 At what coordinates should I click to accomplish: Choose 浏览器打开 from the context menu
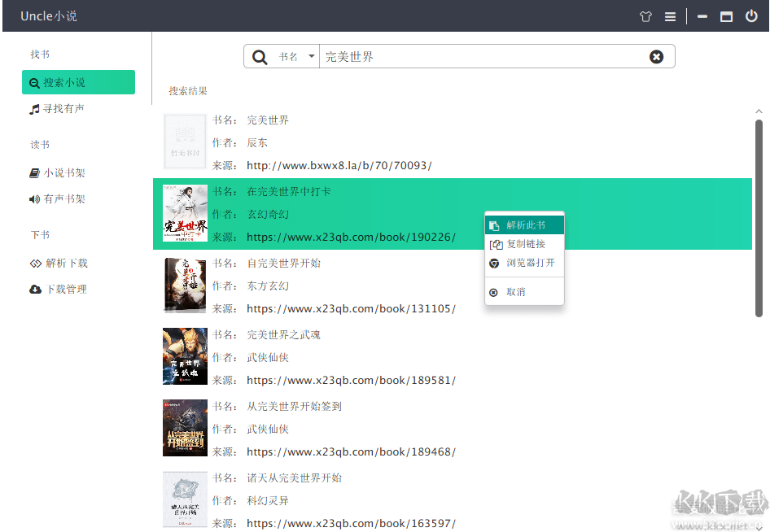[524, 263]
